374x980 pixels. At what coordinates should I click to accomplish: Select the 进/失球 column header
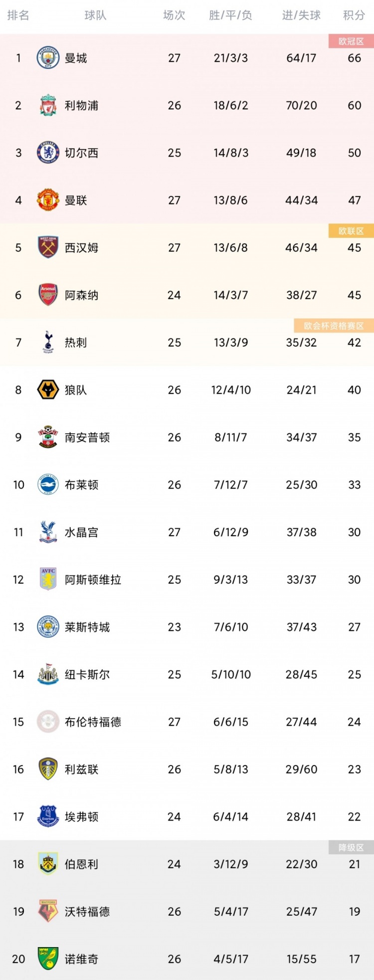[301, 15]
